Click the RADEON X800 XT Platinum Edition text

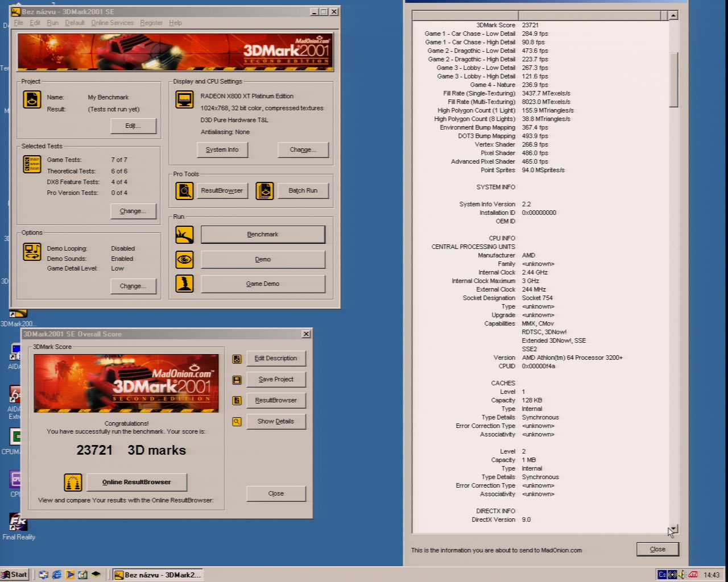tap(247, 96)
